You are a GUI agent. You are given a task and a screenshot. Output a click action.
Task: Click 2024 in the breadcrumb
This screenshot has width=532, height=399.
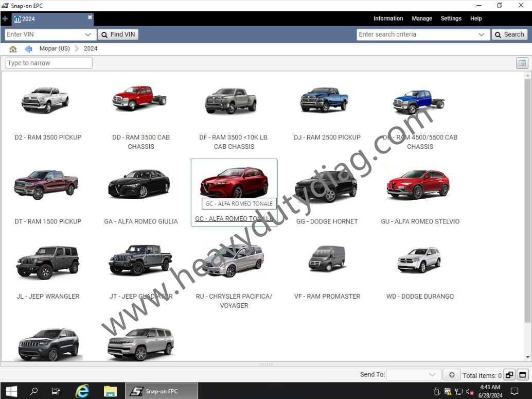click(x=91, y=48)
